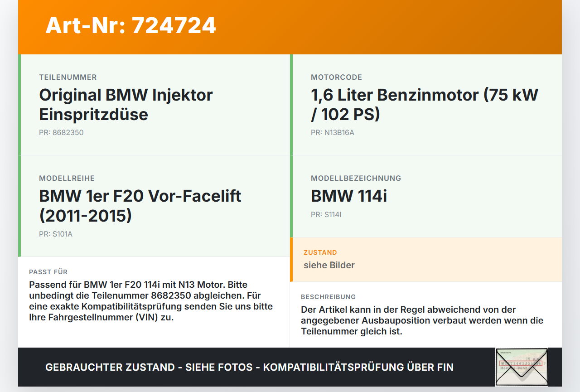Click the 'MODELLBEZEICHNUNG' label
The width and height of the screenshot is (580, 392).
[x=356, y=179]
